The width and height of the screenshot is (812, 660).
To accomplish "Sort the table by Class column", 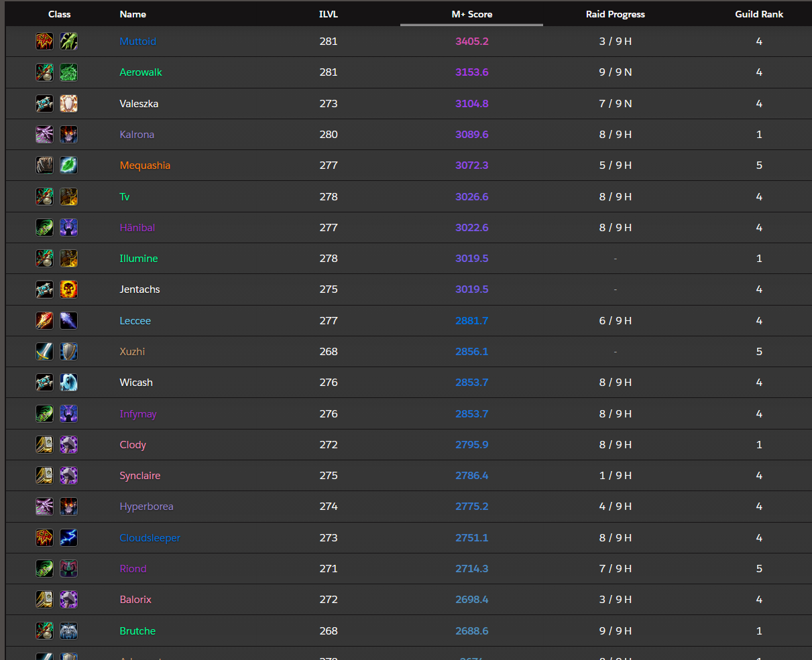I will (x=60, y=14).
